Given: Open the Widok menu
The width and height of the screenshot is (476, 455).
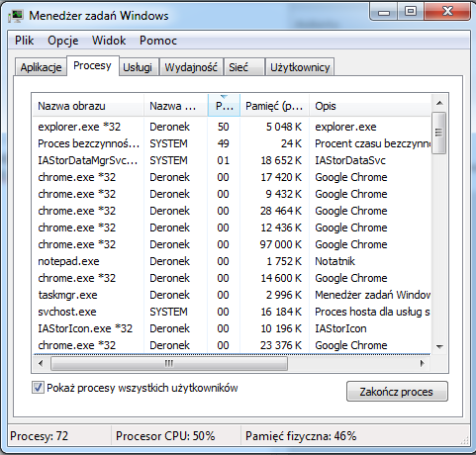Looking at the screenshot, I should (x=109, y=41).
